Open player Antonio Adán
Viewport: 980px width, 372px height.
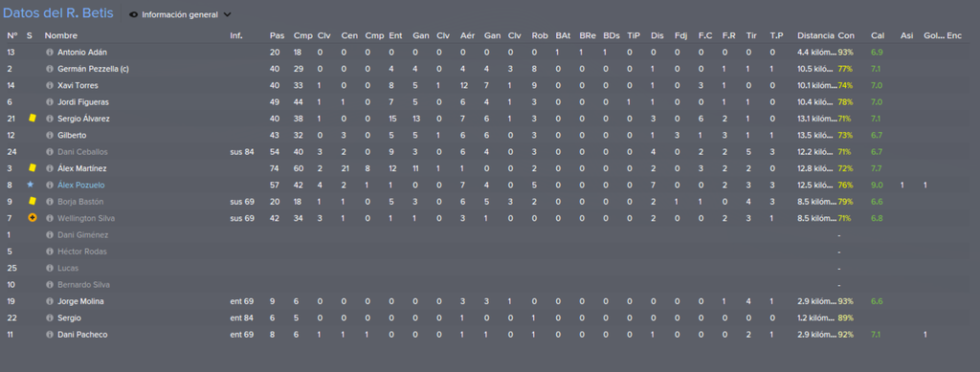[82, 53]
